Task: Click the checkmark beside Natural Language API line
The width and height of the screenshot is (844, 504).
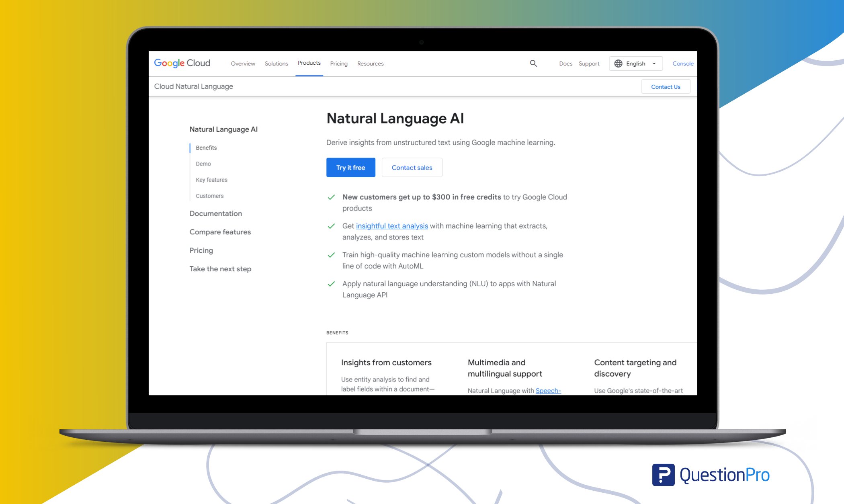Action: (x=331, y=284)
